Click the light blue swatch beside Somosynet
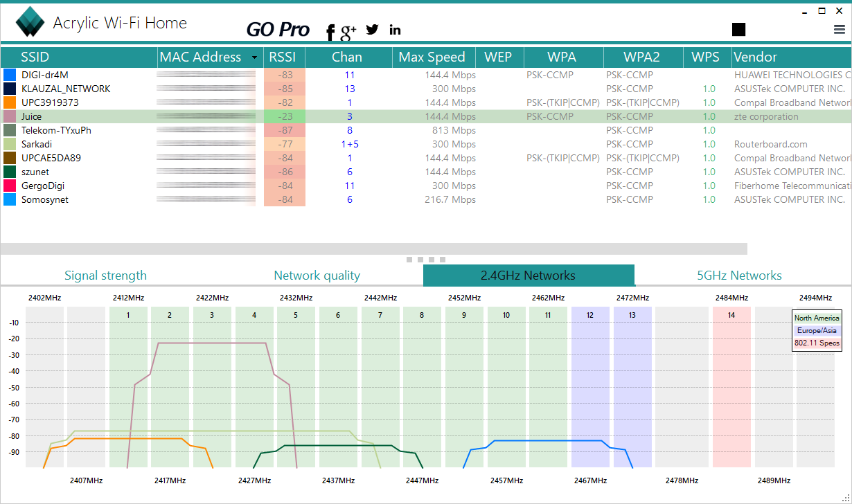This screenshot has width=852, height=504. (10, 199)
